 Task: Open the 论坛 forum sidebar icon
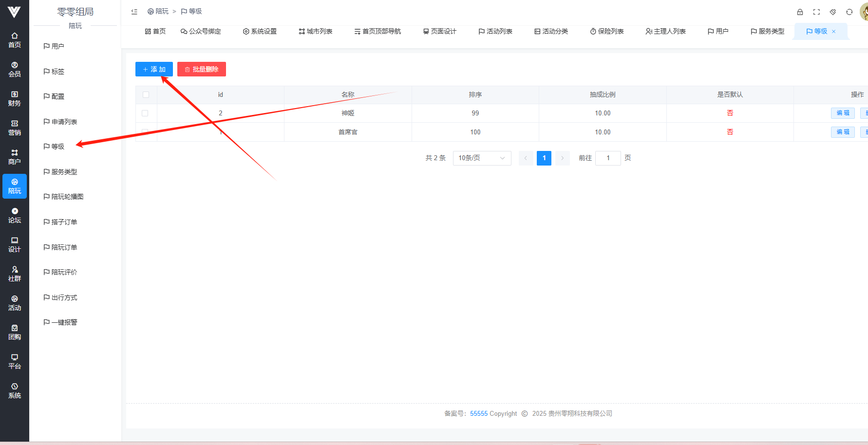pos(15,215)
